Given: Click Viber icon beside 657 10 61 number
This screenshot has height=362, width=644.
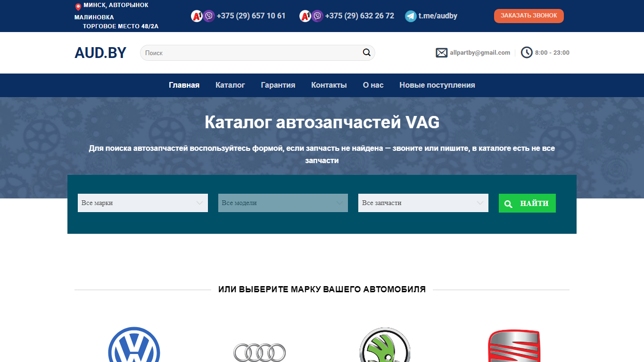Looking at the screenshot, I should point(209,16).
